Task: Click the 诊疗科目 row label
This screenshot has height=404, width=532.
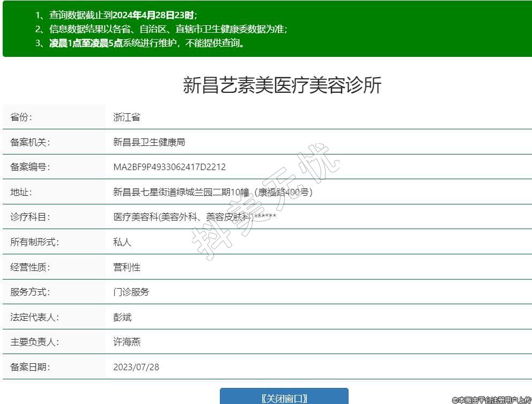Action: [x=30, y=217]
